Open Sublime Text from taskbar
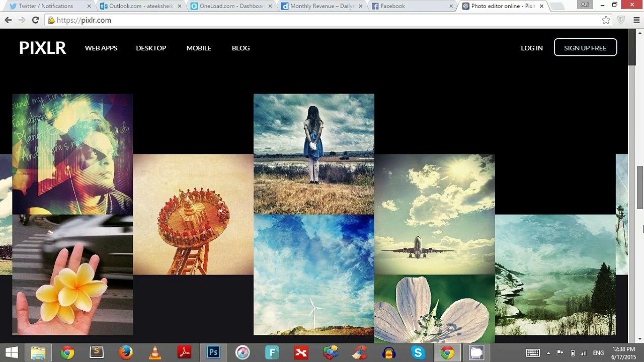The height and width of the screenshot is (362, 644). point(96,352)
